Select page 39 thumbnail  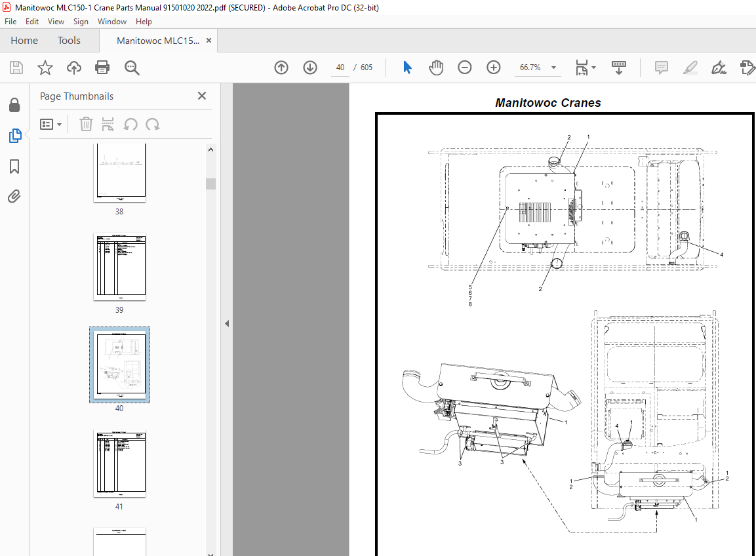119,267
